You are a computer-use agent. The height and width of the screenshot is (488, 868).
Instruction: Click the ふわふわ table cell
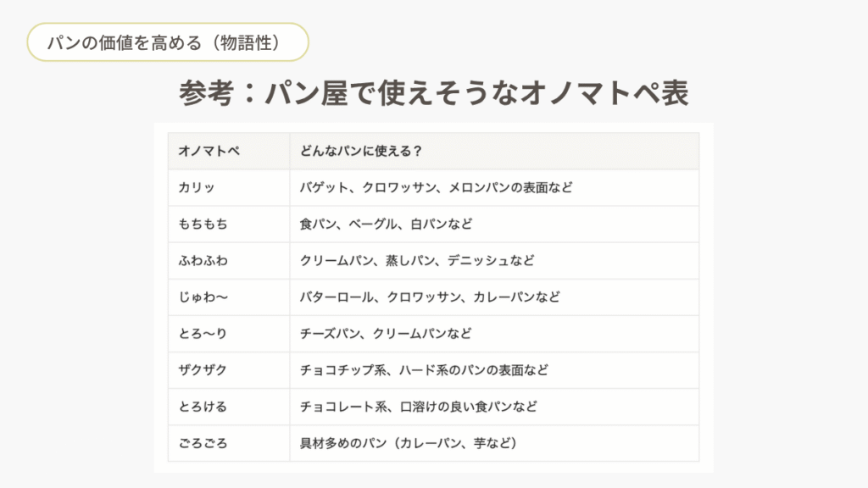(203, 260)
